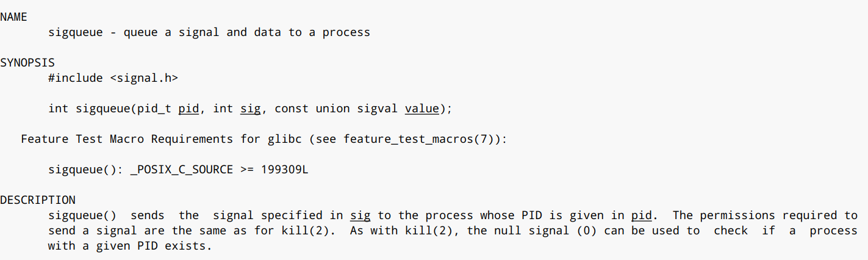Click the DESCRIPTION section heading
The width and height of the screenshot is (868, 260).
pyautogui.click(x=37, y=200)
